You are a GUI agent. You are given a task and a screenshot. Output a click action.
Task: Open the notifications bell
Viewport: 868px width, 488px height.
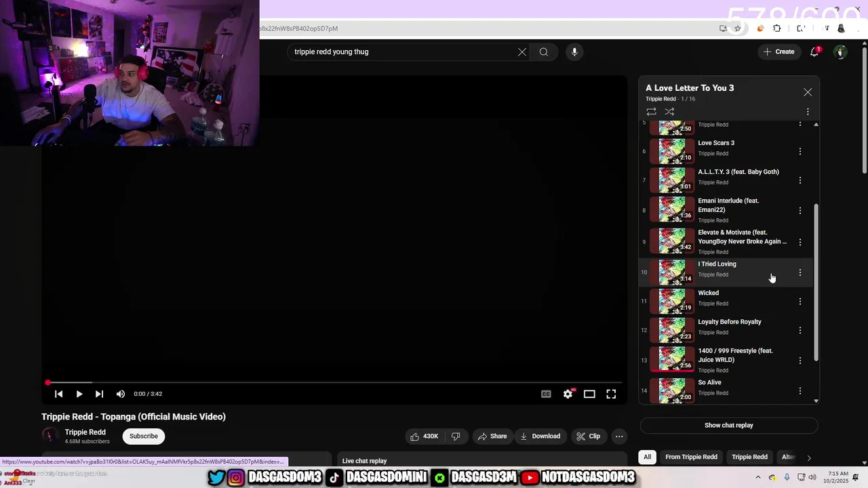(x=815, y=52)
